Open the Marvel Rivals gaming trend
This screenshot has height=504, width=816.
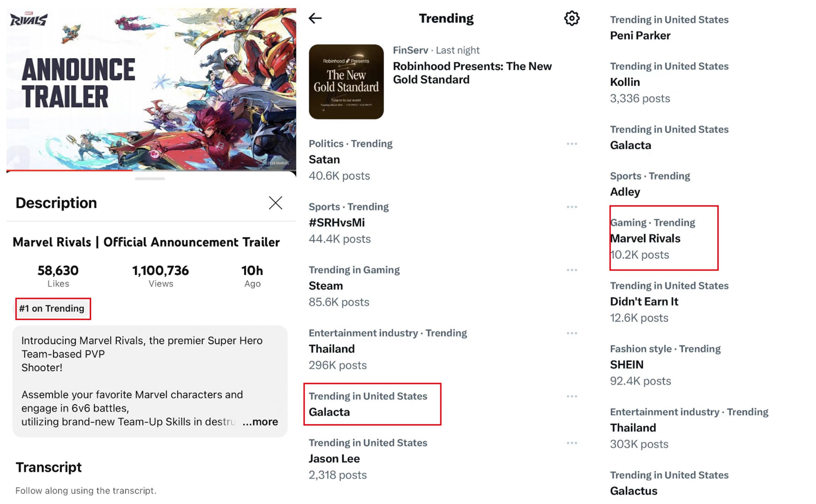[x=645, y=238]
